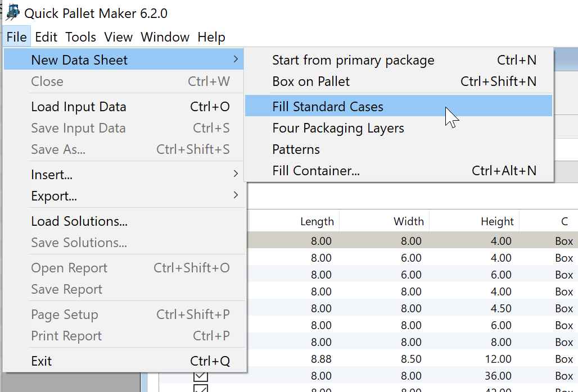Click Save Input Data entry
The width and height of the screenshot is (578, 392).
click(x=124, y=127)
